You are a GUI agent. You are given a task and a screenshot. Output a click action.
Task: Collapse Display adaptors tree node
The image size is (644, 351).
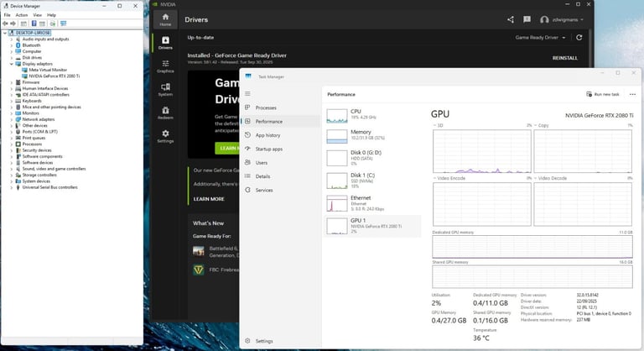click(12, 64)
